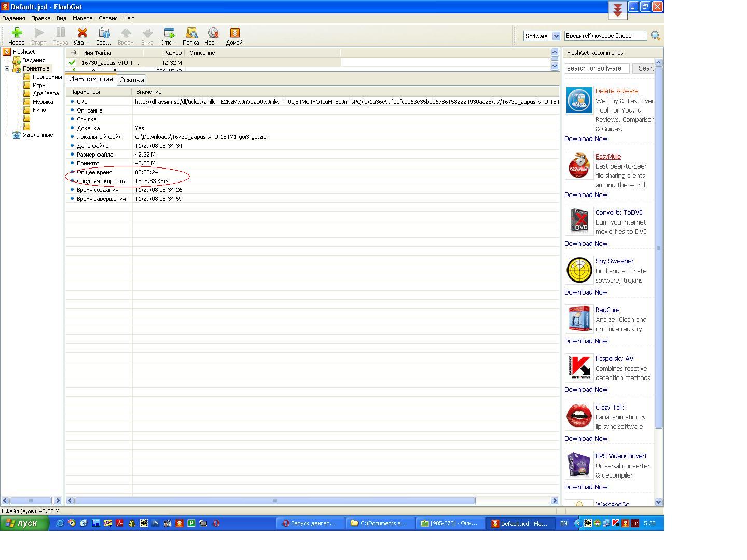Open the Папка folder toolbar icon
This screenshot has width=747, height=560.
191,33
